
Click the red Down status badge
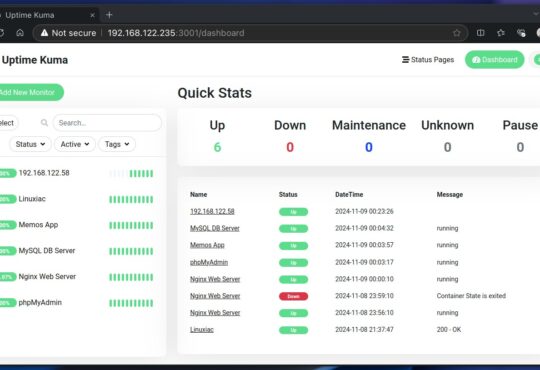pyautogui.click(x=293, y=296)
